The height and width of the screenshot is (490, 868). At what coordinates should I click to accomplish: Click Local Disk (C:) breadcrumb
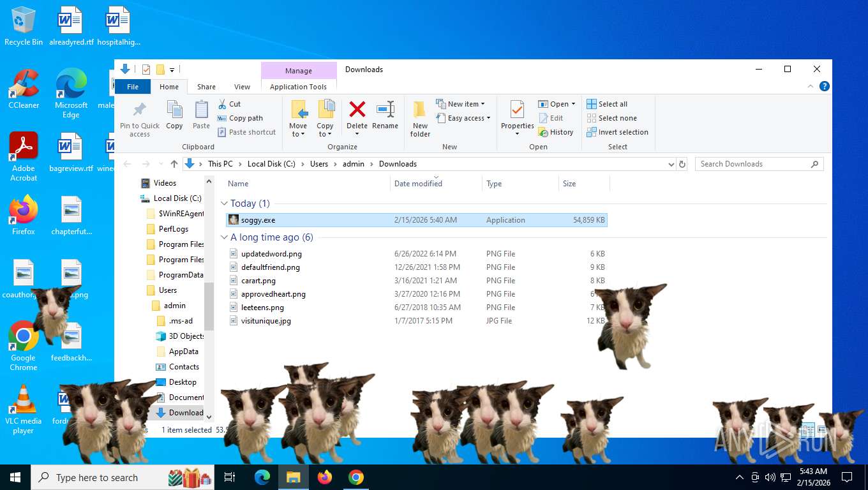tap(271, 164)
